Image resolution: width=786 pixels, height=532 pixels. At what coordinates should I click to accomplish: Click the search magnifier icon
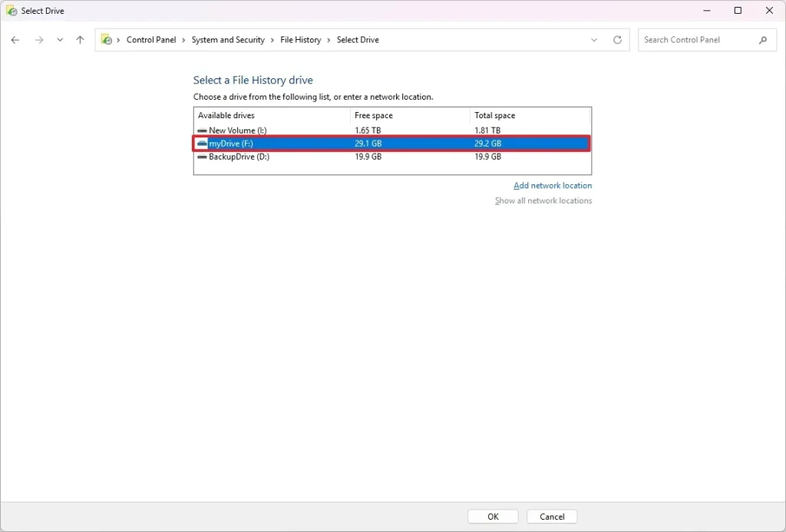763,40
